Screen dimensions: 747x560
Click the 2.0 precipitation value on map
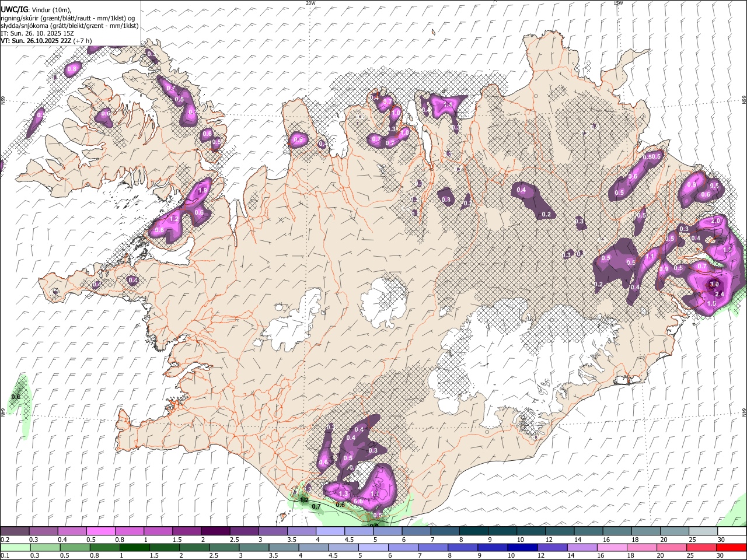click(715, 220)
